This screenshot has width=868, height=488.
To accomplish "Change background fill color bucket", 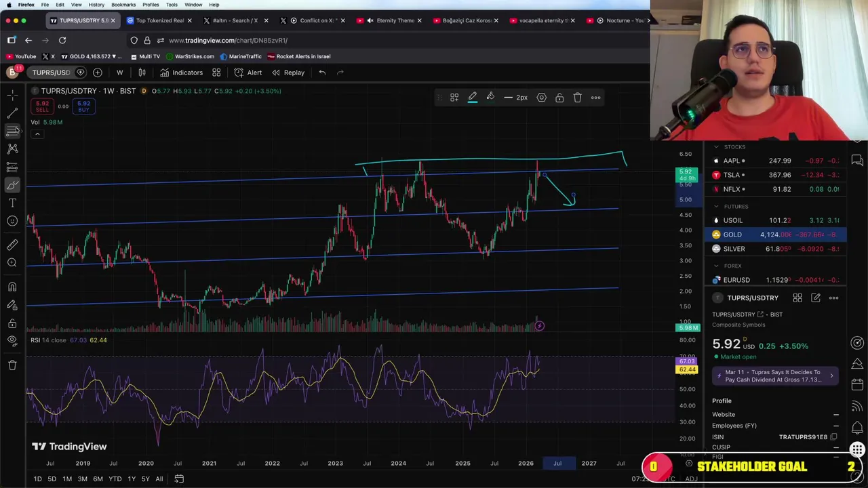I will click(490, 98).
